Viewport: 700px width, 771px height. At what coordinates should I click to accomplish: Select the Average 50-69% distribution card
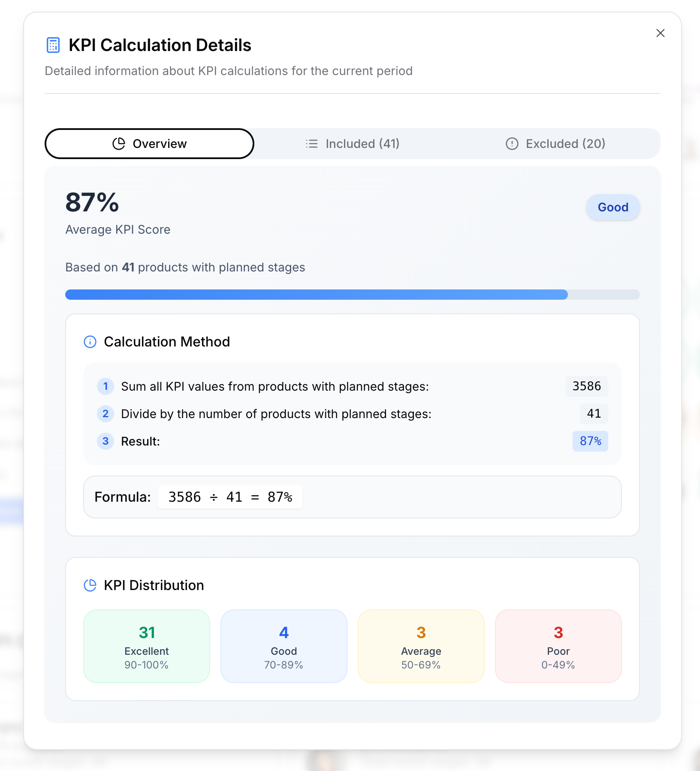coord(421,646)
